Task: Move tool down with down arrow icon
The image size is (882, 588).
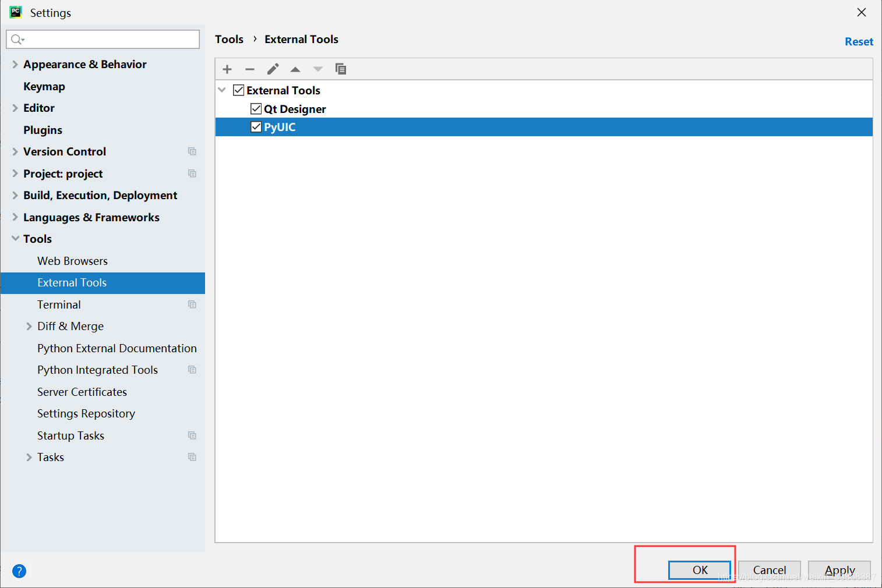Action: click(x=318, y=69)
